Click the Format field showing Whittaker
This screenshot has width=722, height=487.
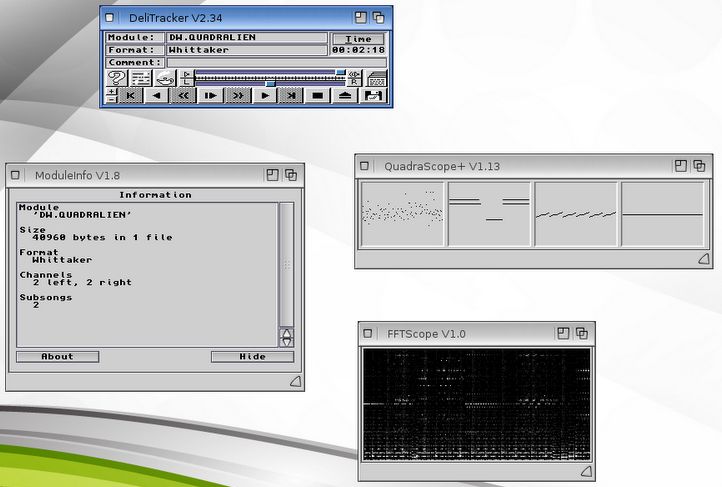click(x=246, y=50)
